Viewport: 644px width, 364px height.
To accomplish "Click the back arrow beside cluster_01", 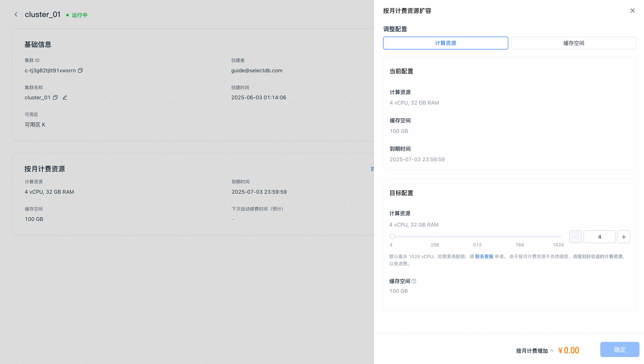I will coord(16,15).
